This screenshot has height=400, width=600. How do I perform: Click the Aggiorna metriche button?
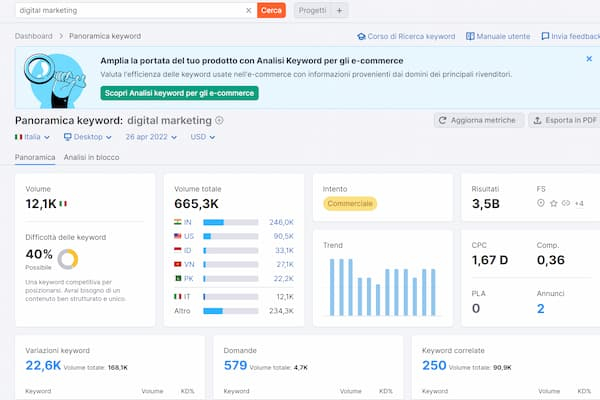tap(479, 120)
